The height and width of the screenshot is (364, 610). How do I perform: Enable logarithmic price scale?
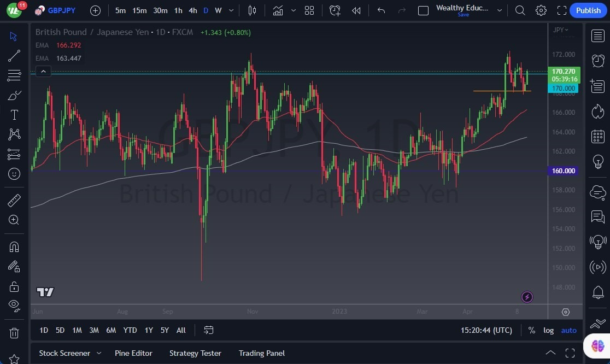548,330
